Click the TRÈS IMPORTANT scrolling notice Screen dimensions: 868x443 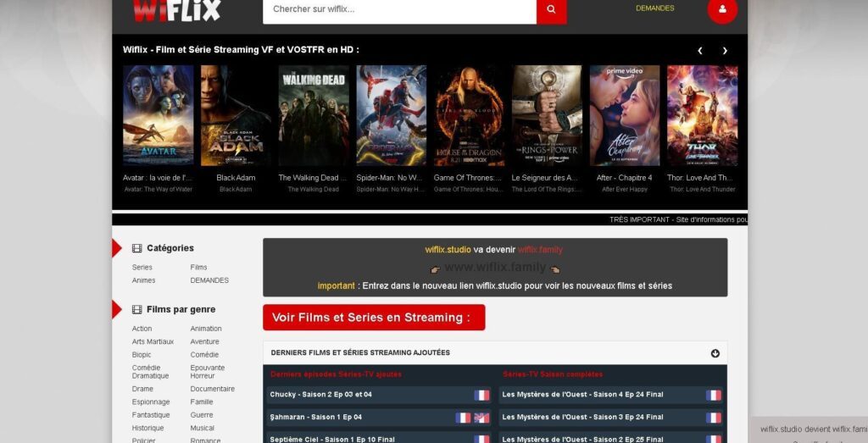point(678,219)
